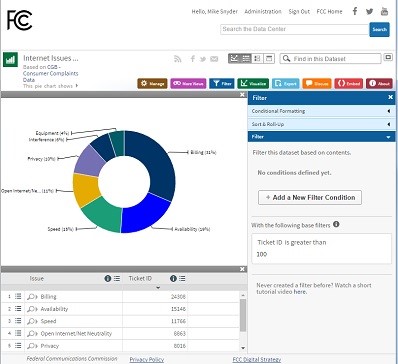Viewport: 398px width, 364px height.
Task: Subscribe via the RSS feed icon
Action: pyautogui.click(x=178, y=59)
